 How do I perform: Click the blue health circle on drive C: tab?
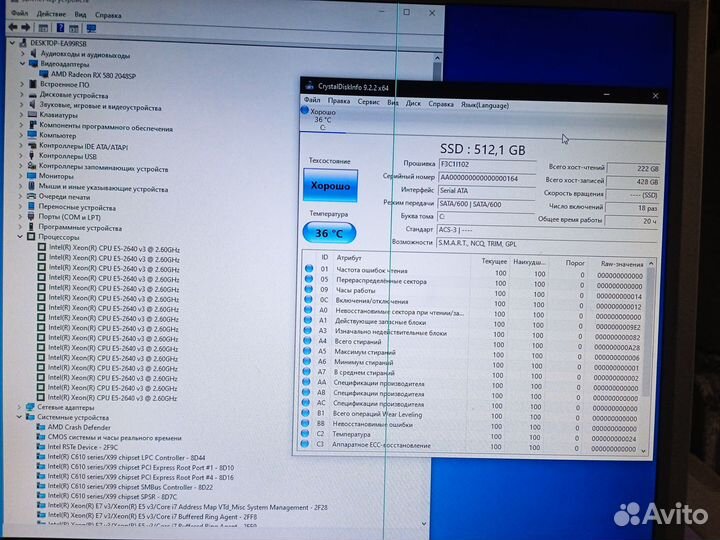[x=304, y=110]
